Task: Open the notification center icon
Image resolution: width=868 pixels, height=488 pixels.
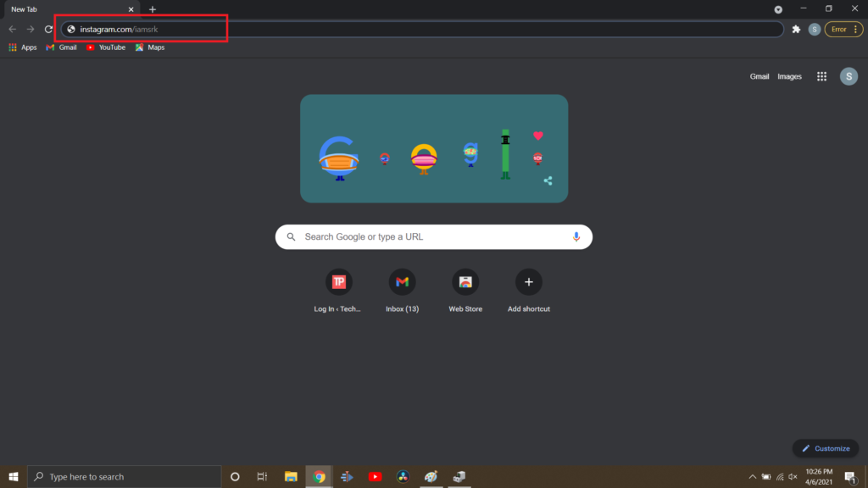Action: tap(851, 476)
